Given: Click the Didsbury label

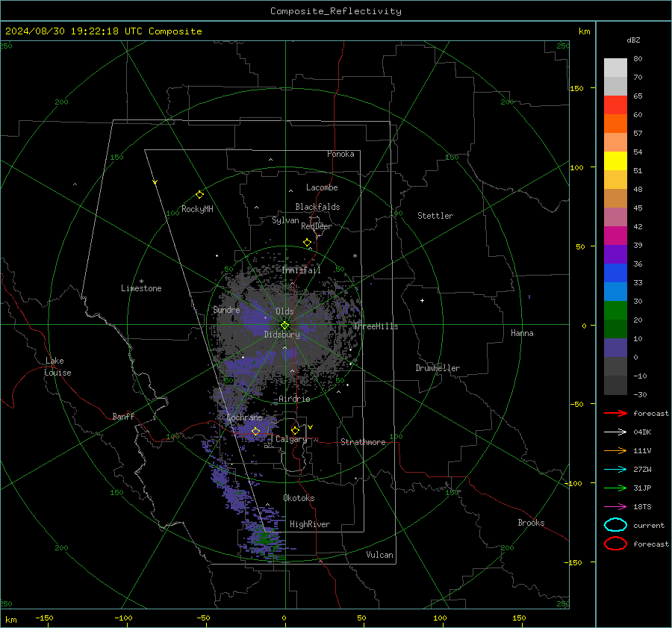Looking at the screenshot, I should click(281, 335).
